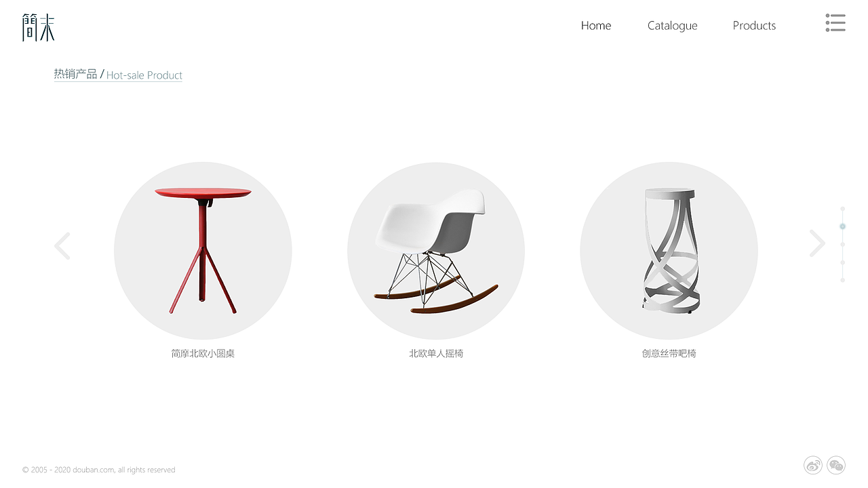868x488 pixels.
Task: Click the 简摩北欧小圆桌 product title
Action: 203,353
